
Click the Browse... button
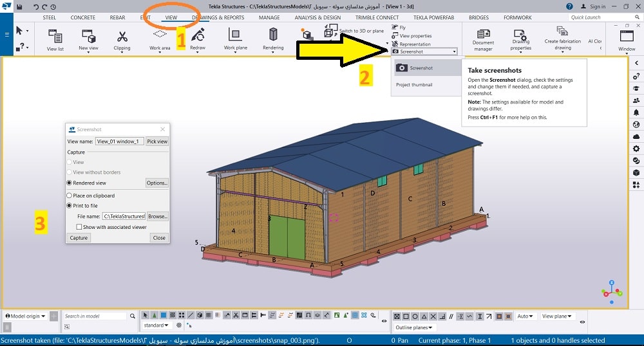click(x=158, y=217)
